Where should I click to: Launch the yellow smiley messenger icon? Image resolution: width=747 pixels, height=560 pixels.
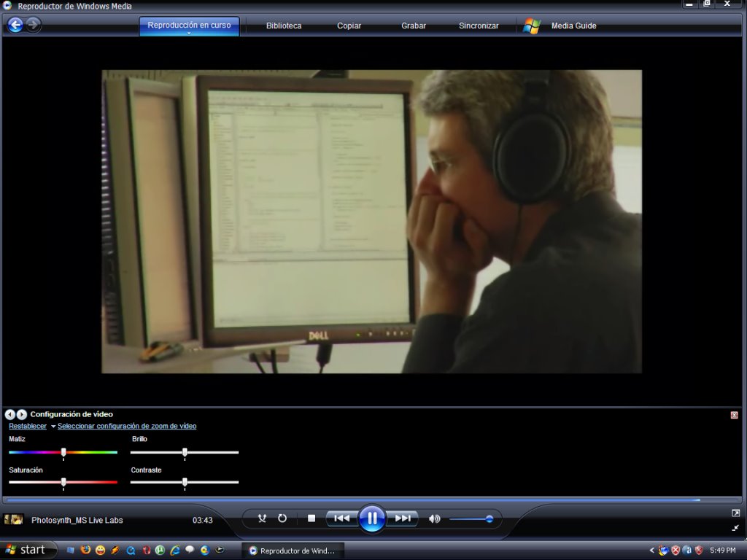[101, 551]
